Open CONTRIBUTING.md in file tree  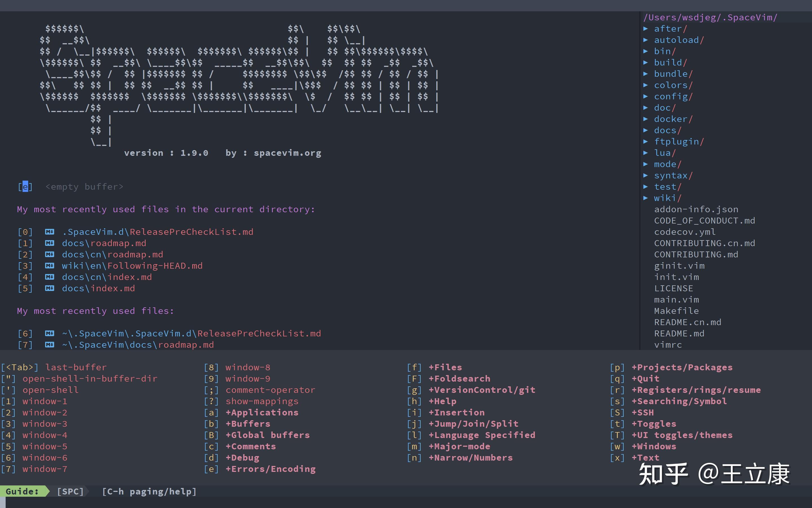696,254
